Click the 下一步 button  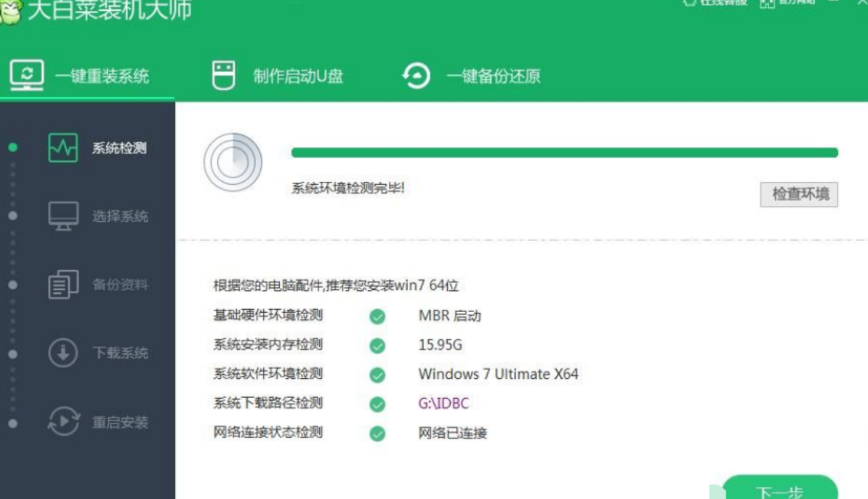click(779, 489)
